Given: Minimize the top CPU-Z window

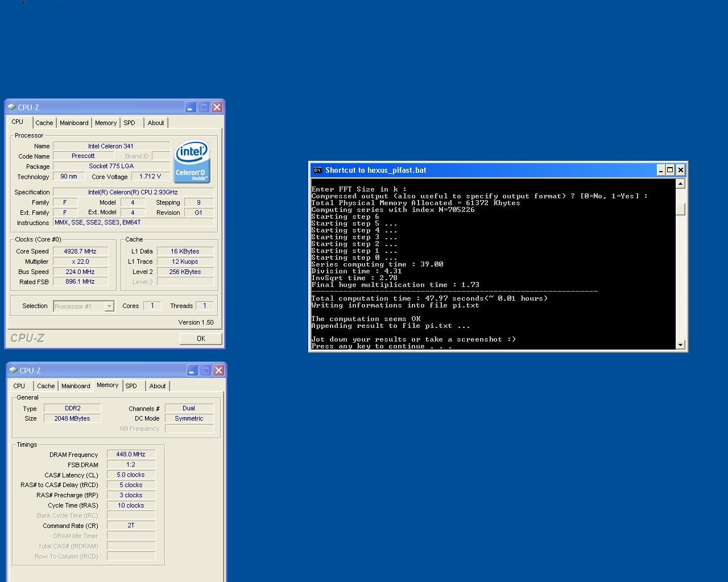Looking at the screenshot, I should [x=191, y=107].
